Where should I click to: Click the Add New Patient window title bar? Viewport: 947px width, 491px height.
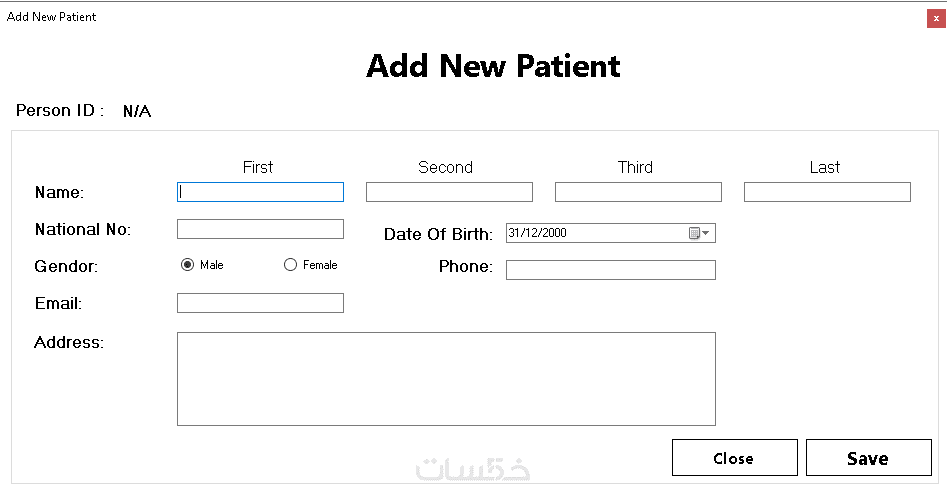(400, 17)
